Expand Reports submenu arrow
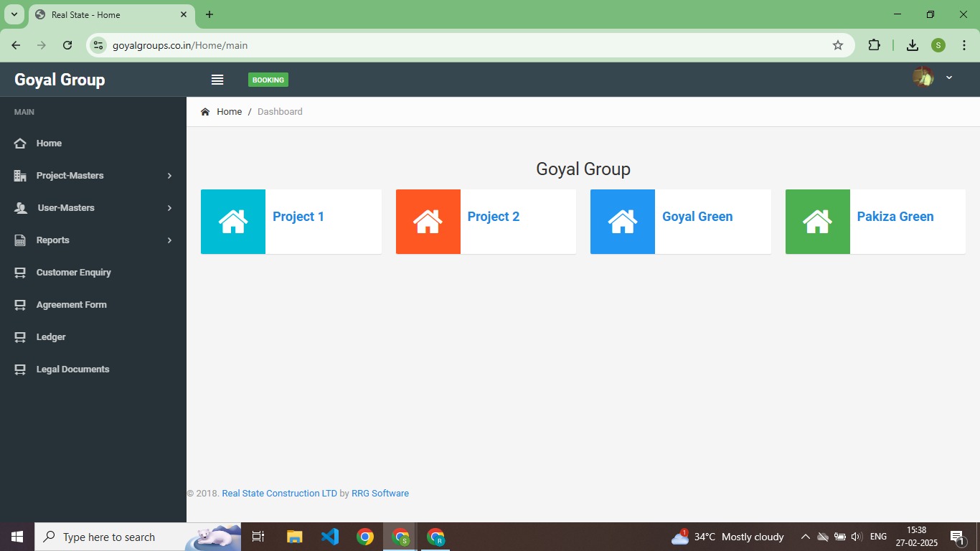This screenshot has width=980, height=551. coord(169,240)
